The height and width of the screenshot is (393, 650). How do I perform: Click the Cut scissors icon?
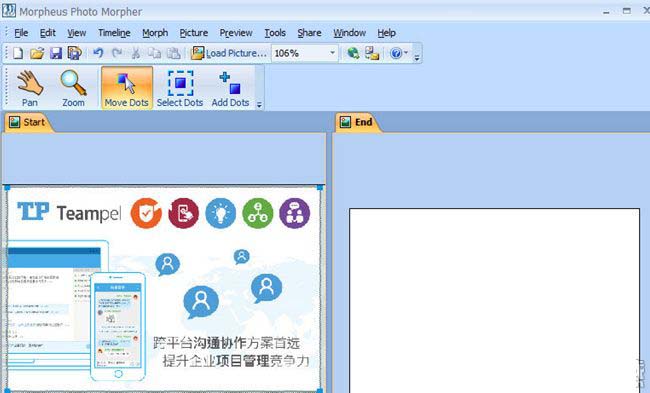point(135,53)
